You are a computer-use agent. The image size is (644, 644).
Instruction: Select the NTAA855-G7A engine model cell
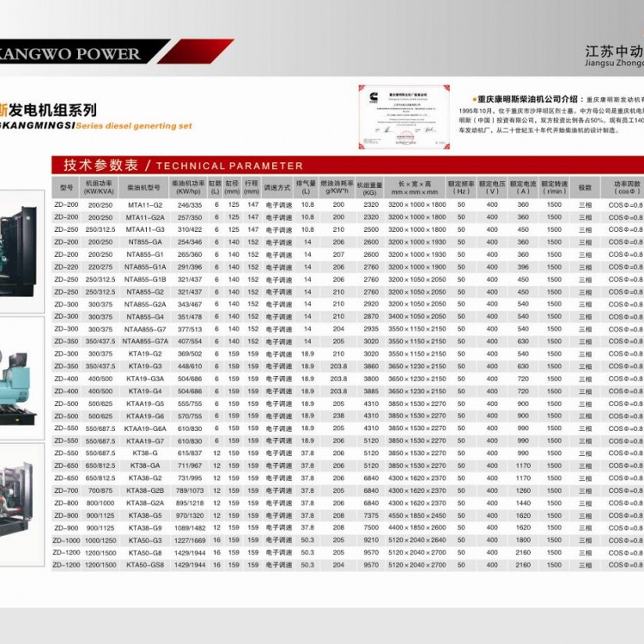point(145,342)
